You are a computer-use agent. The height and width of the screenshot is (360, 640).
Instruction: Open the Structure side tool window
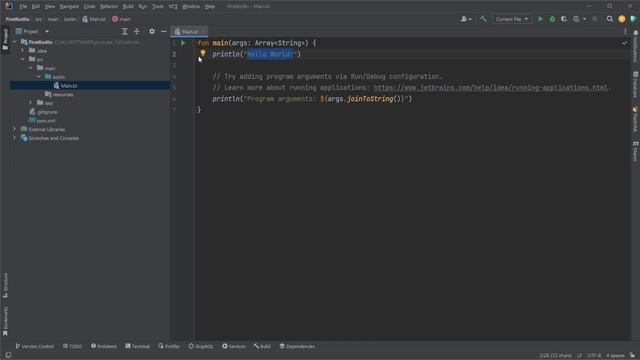click(5, 285)
